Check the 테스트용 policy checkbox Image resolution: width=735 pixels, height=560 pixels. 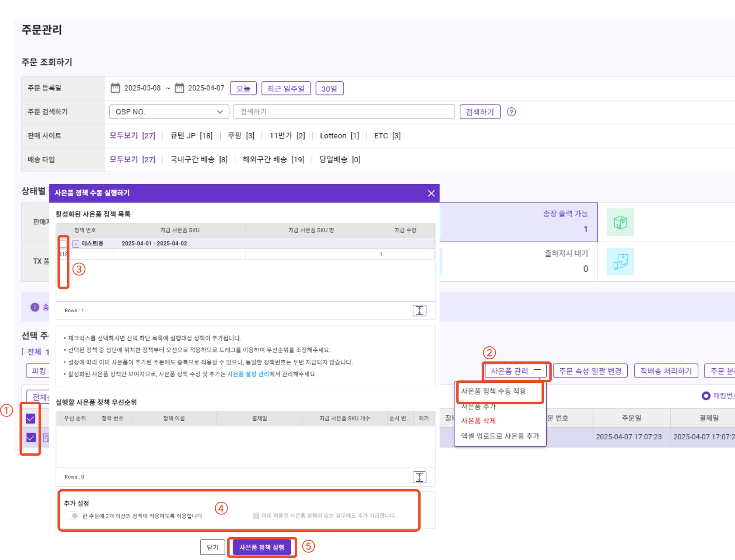point(64,244)
